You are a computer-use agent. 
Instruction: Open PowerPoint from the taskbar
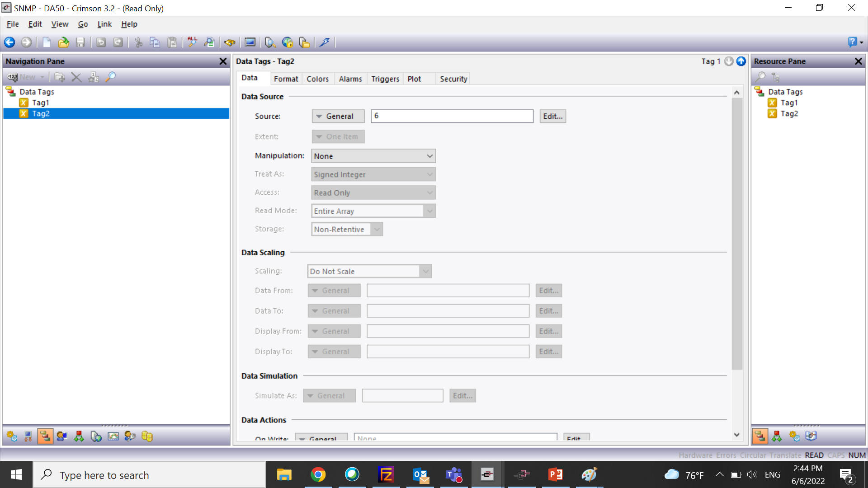(556, 474)
